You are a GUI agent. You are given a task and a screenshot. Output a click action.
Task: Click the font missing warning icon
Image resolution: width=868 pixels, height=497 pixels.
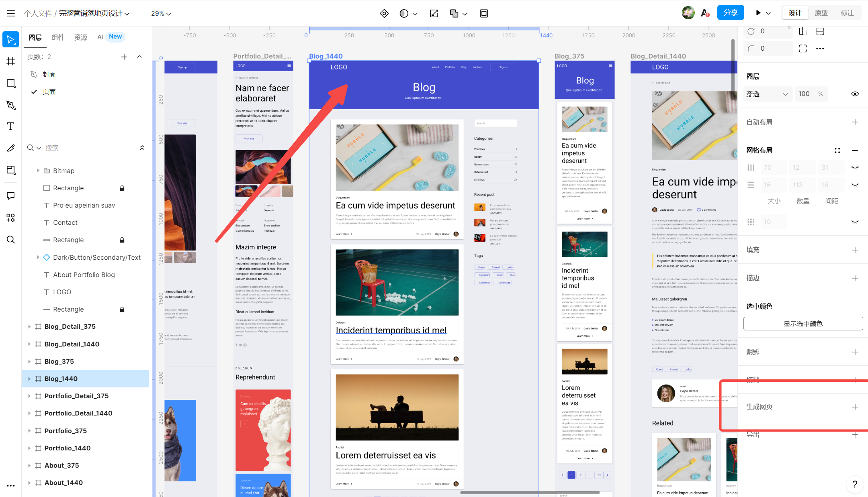pyautogui.click(x=705, y=13)
